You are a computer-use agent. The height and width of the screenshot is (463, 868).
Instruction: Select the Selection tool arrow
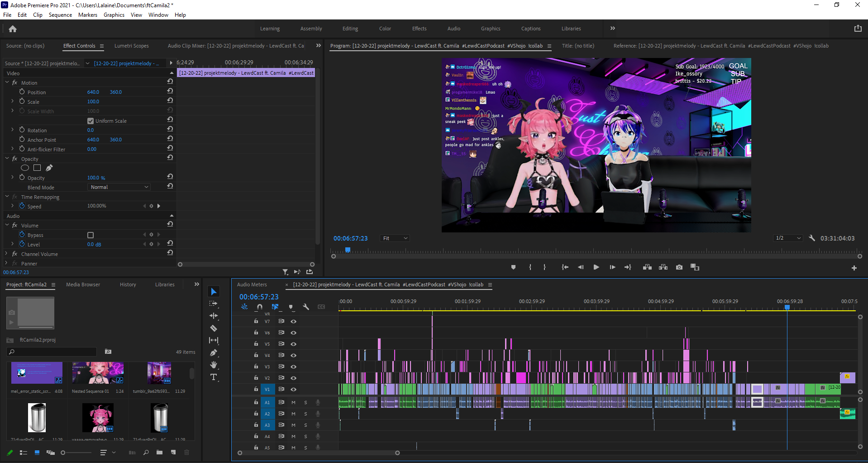pos(214,291)
